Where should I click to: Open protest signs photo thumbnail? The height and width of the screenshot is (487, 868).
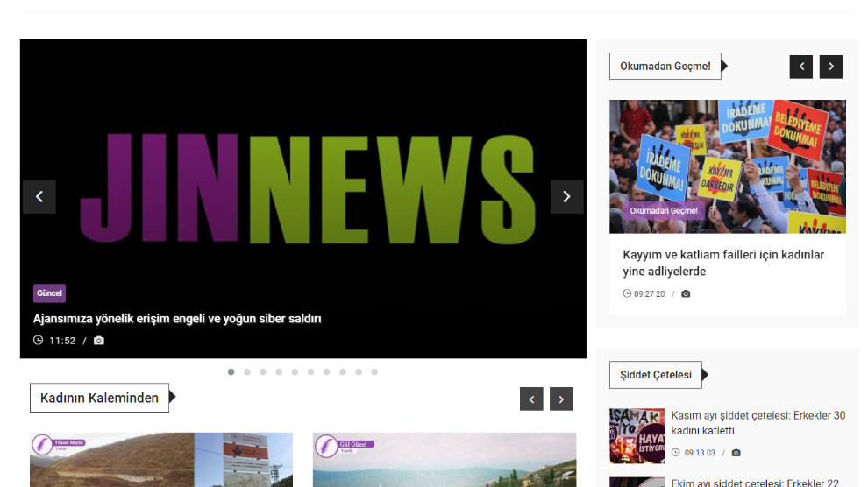coord(728,166)
